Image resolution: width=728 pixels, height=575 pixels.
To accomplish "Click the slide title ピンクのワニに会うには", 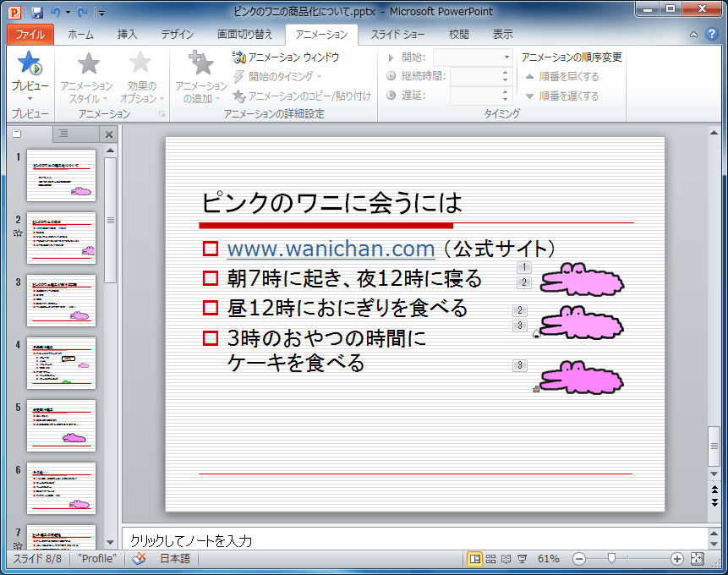I will pos(332,203).
